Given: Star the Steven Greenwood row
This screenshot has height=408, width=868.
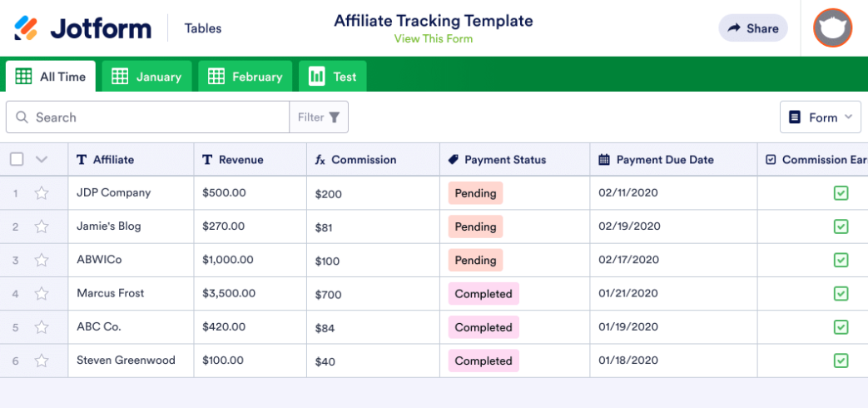Looking at the screenshot, I should click(x=42, y=361).
